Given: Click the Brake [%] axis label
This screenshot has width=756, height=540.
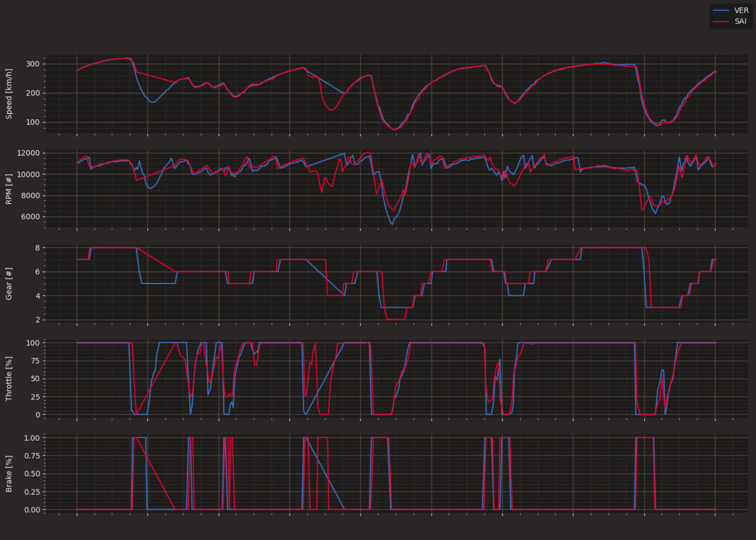Looking at the screenshot, I should [x=9, y=474].
